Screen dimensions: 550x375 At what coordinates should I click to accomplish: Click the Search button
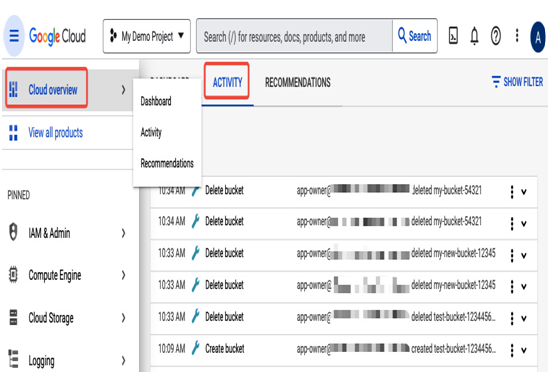415,36
